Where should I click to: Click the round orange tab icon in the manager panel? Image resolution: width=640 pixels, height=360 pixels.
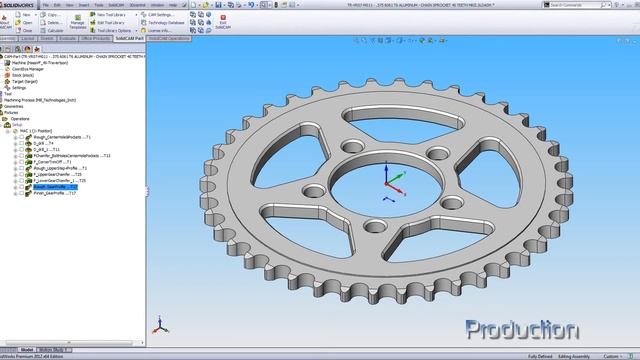[x=27, y=49]
